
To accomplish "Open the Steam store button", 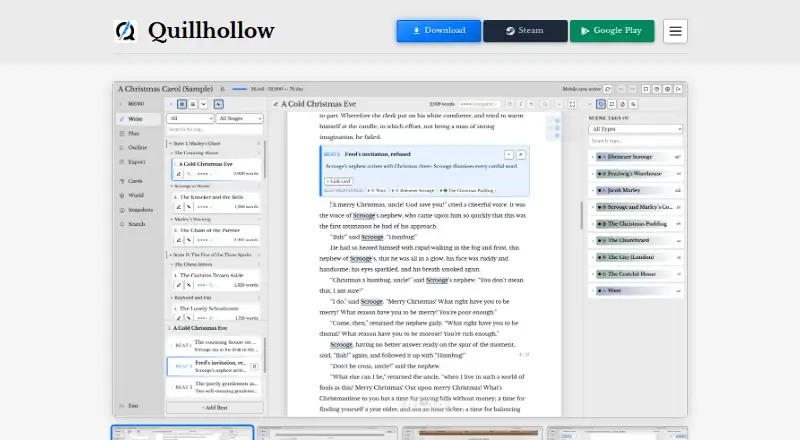I will 525,31.
